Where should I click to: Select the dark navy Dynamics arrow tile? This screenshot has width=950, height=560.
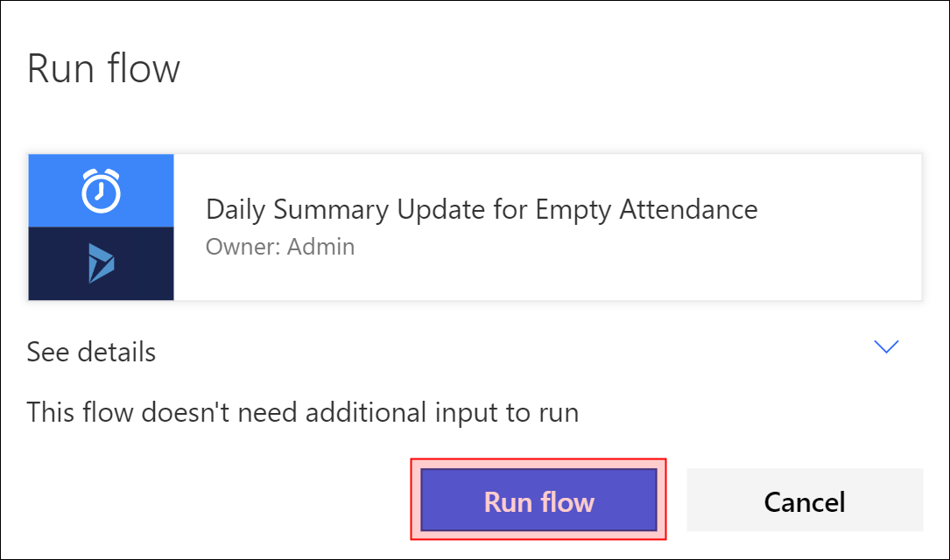[102, 263]
